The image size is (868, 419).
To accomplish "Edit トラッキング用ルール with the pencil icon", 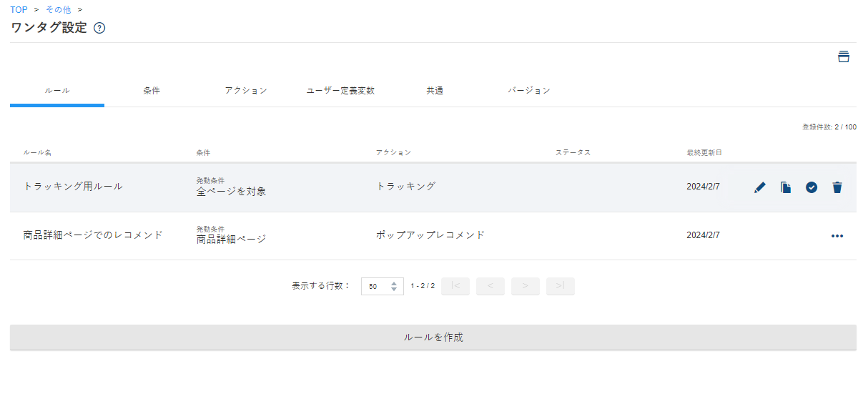I will click(760, 187).
